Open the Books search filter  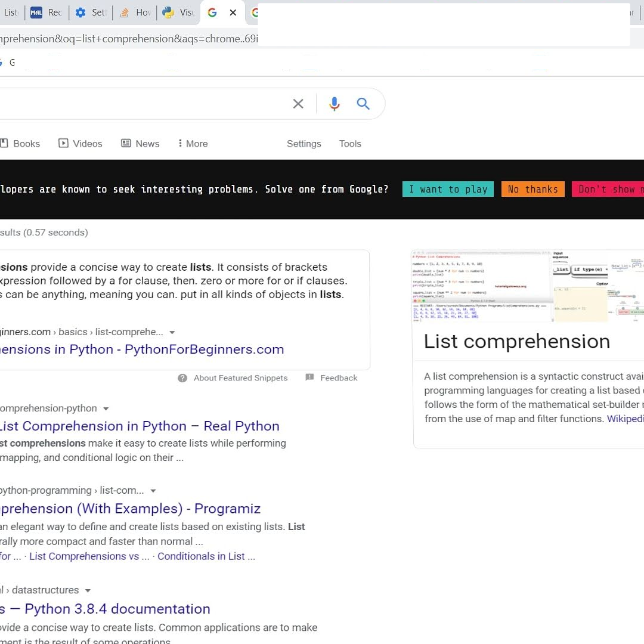20,144
